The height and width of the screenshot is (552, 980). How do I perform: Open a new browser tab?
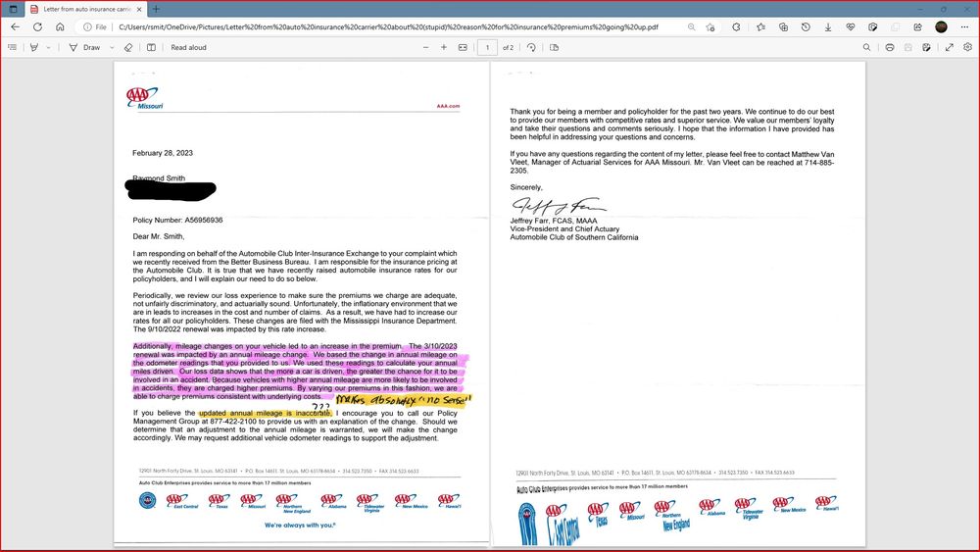pos(156,8)
